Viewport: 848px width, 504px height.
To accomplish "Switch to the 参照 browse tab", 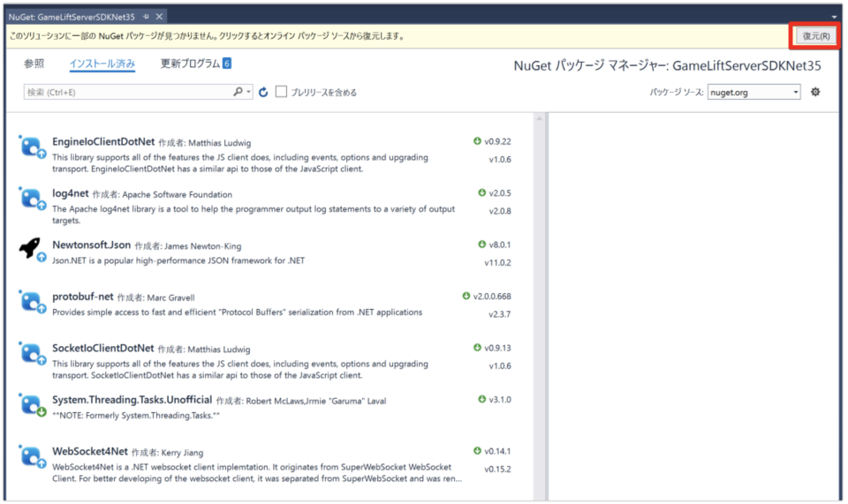I will pyautogui.click(x=34, y=64).
